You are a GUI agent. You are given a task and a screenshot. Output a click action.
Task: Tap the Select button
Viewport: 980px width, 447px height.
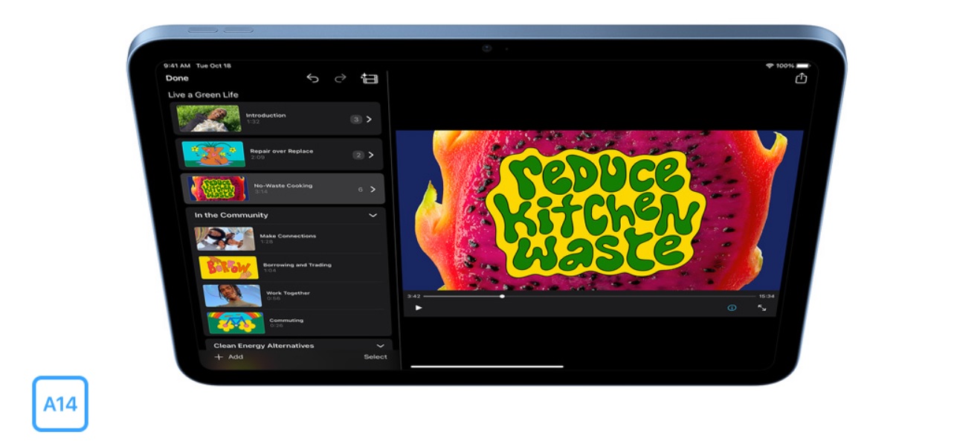point(375,357)
